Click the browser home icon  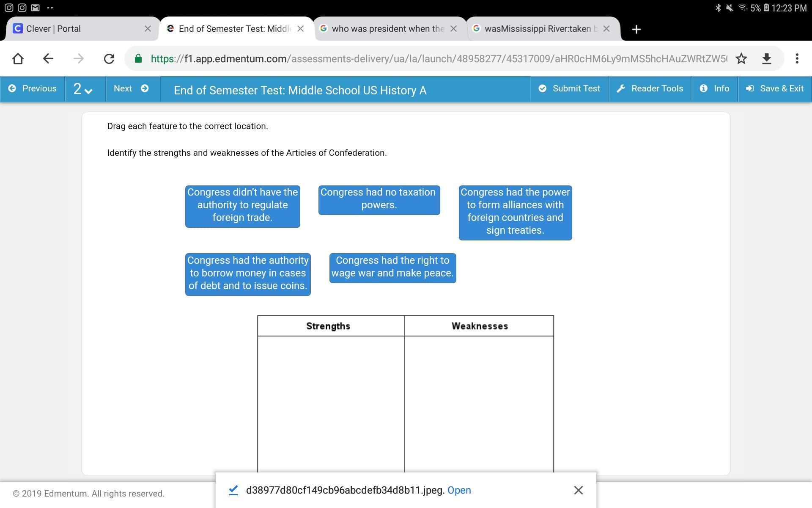[18, 59]
